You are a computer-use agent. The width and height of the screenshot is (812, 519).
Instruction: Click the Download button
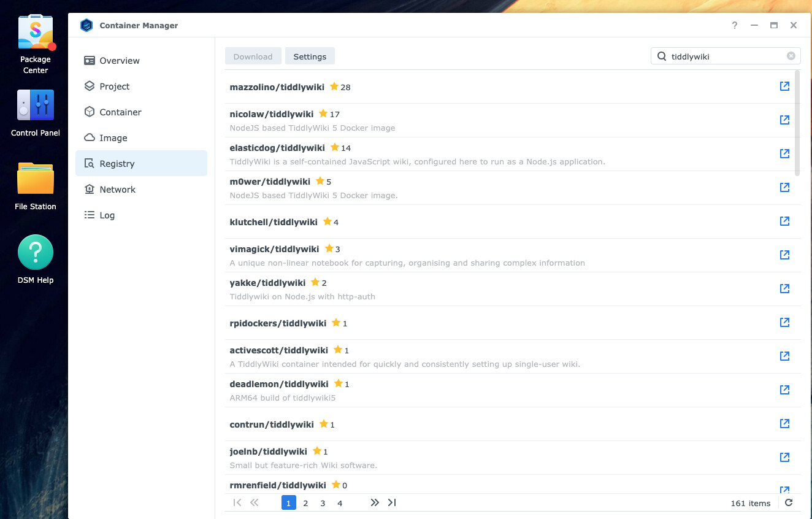coord(253,56)
